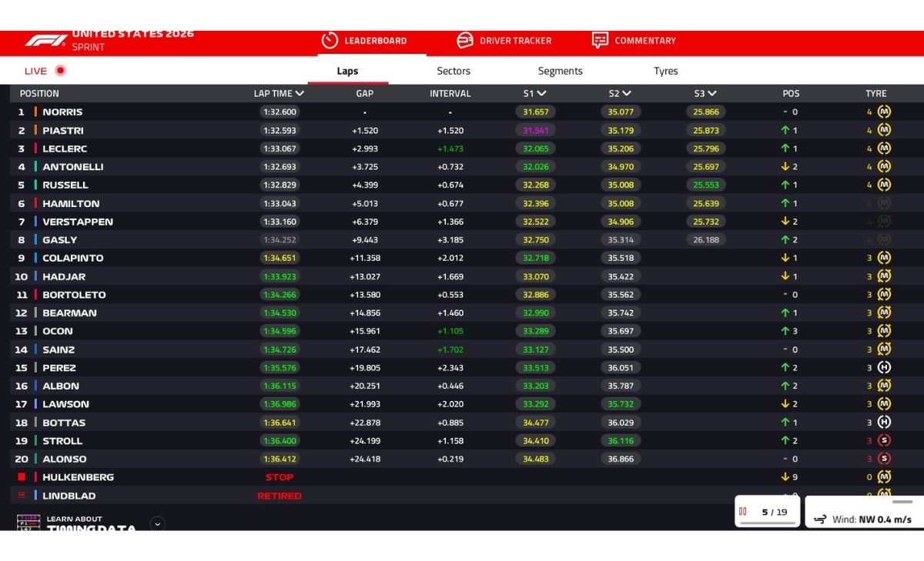Viewport: 924px width, 561px height.
Task: Click the lap progress bar under 5 / 19
Action: 767,523
